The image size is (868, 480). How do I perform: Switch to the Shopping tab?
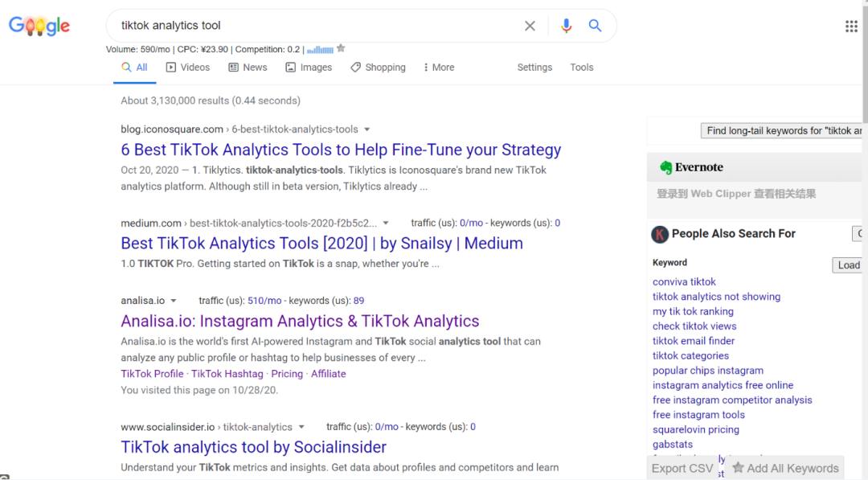(x=378, y=68)
